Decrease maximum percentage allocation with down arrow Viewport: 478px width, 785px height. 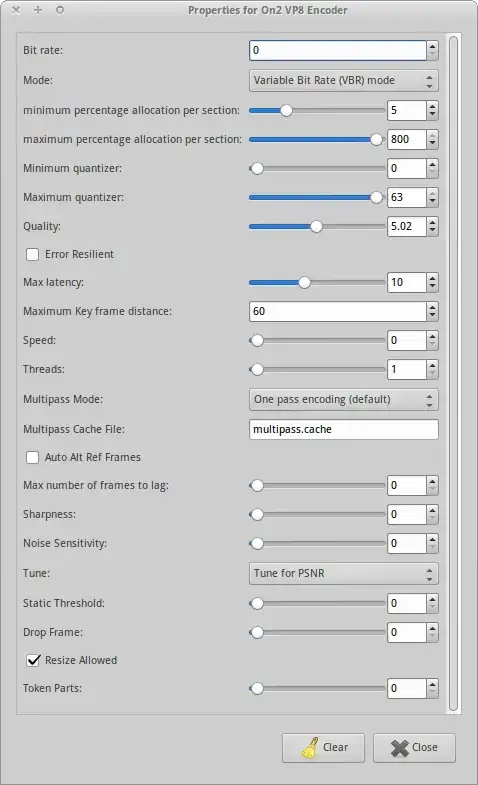coord(432,144)
